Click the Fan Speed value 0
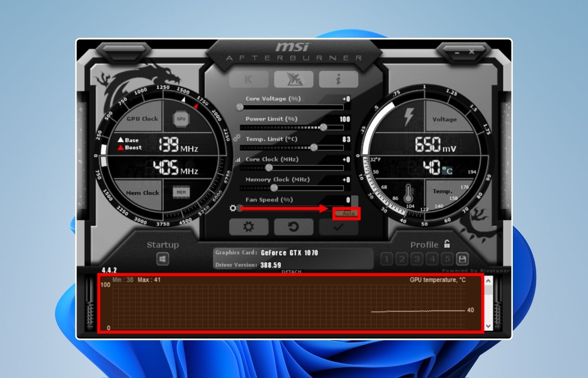 tap(348, 200)
